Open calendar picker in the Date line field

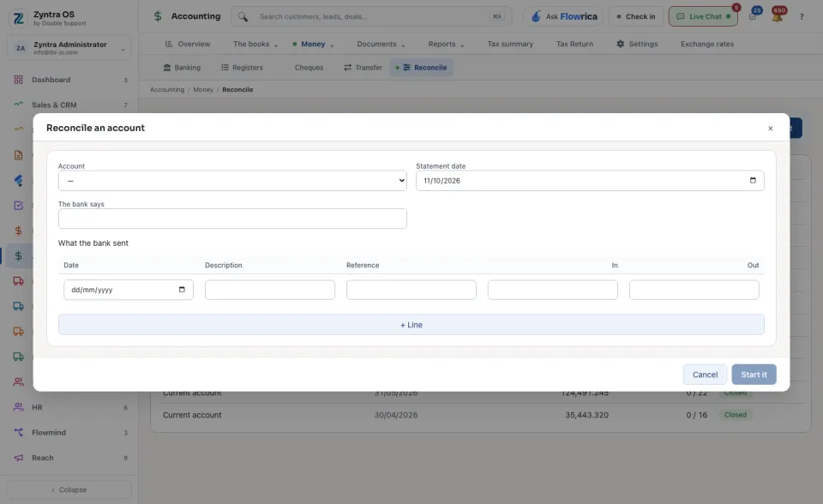point(182,289)
